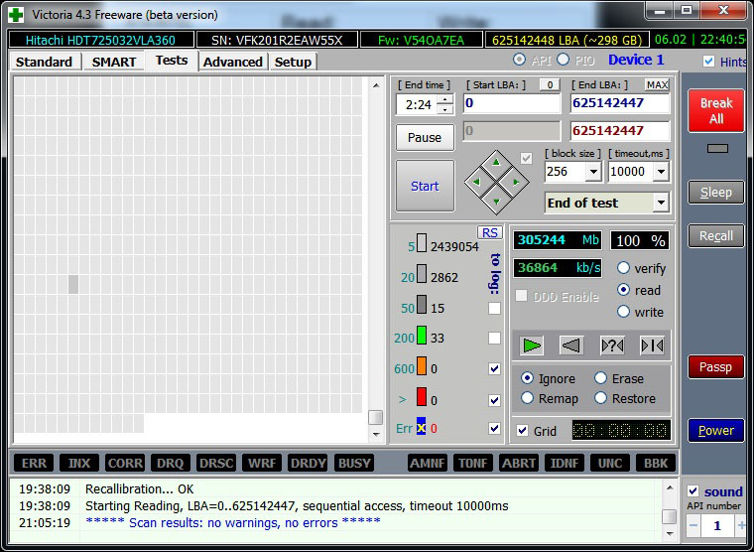This screenshot has width=756, height=553.
Task: Toggle log checkbox for 200ms blocks
Action: (494, 338)
